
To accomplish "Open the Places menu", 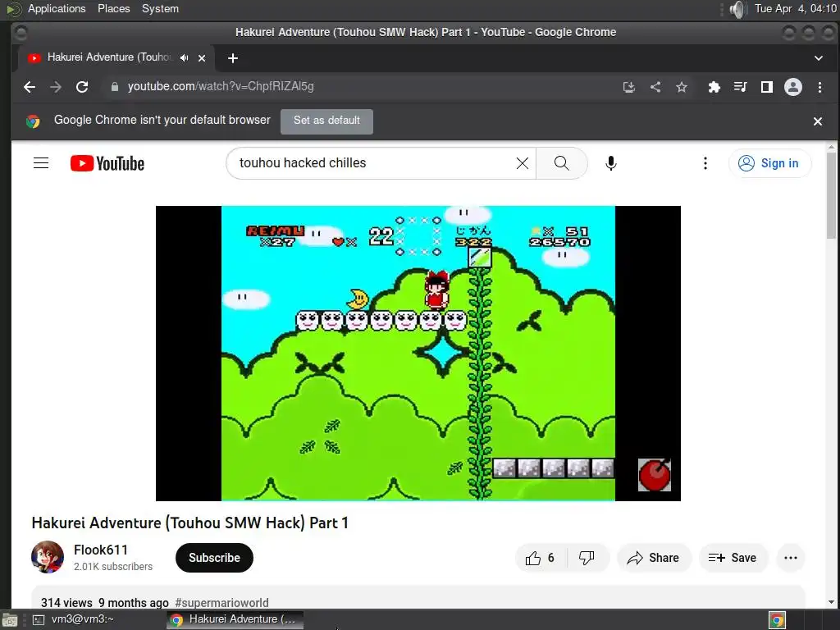I will coord(113,8).
